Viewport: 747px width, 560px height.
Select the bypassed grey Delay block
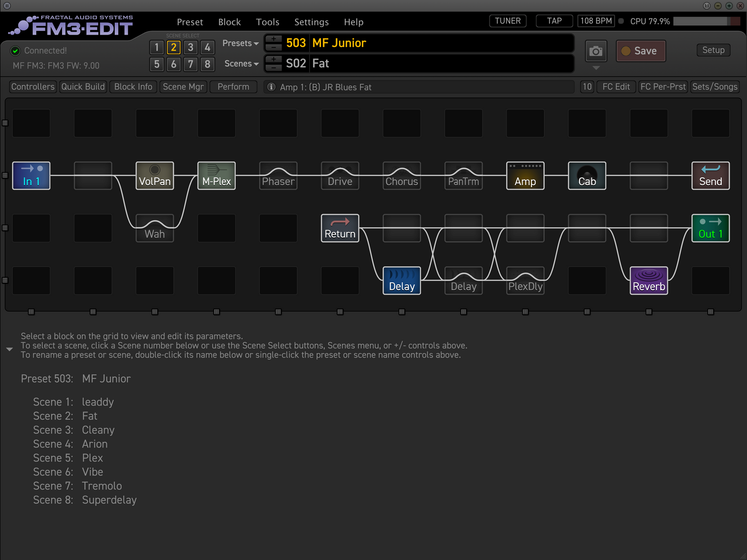click(464, 281)
